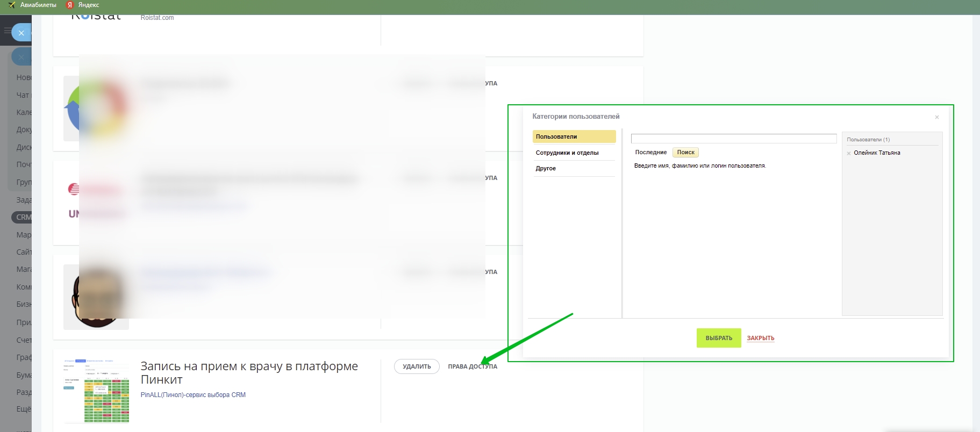Screen dimensions: 980x432
Task: Remove user Олейник Татьяна from selection
Action: point(849,153)
